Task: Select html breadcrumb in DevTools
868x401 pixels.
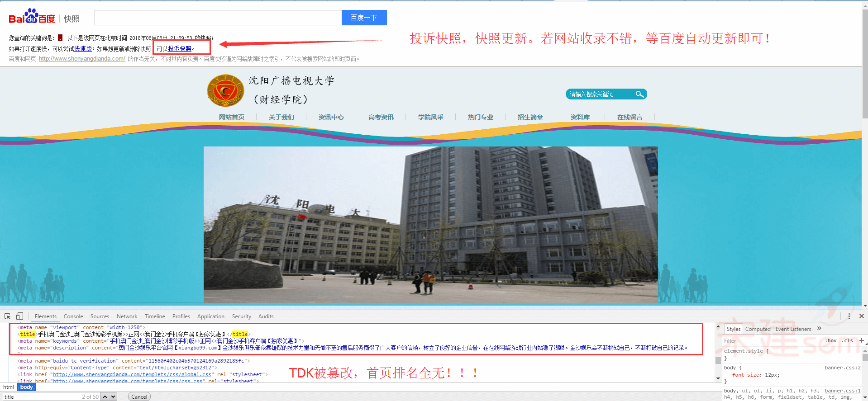Action: [9, 387]
